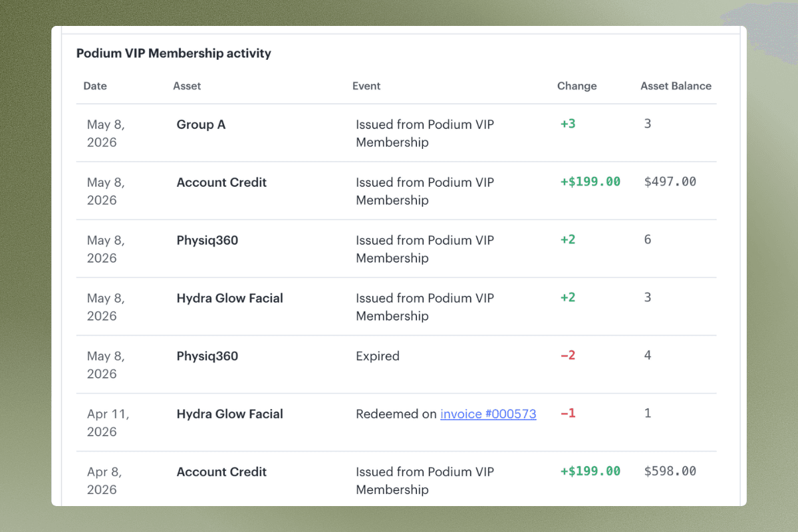Click the Asset column header
Viewport: 798px width, 532px height.
187,86
